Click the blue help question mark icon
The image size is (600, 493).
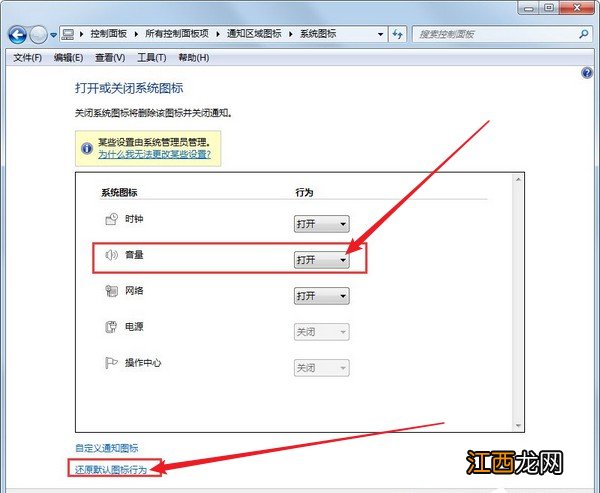coord(587,73)
